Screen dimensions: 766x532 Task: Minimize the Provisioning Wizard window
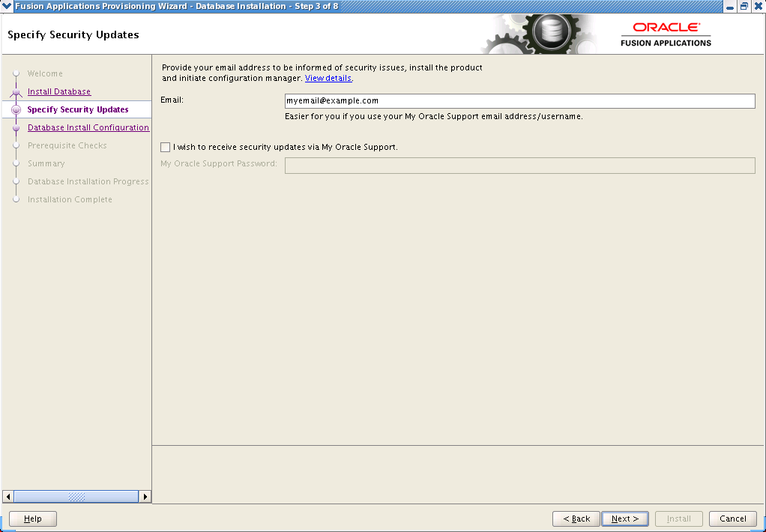[x=730, y=7]
